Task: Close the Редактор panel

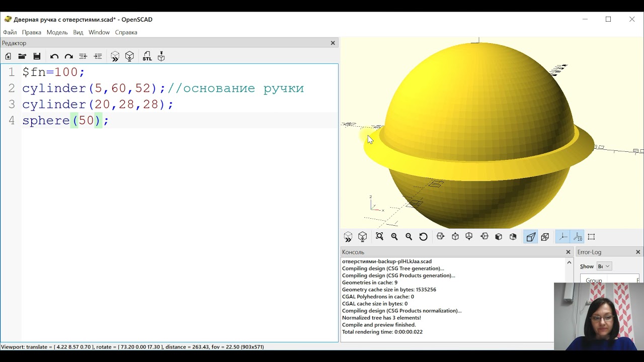Action: (333, 43)
